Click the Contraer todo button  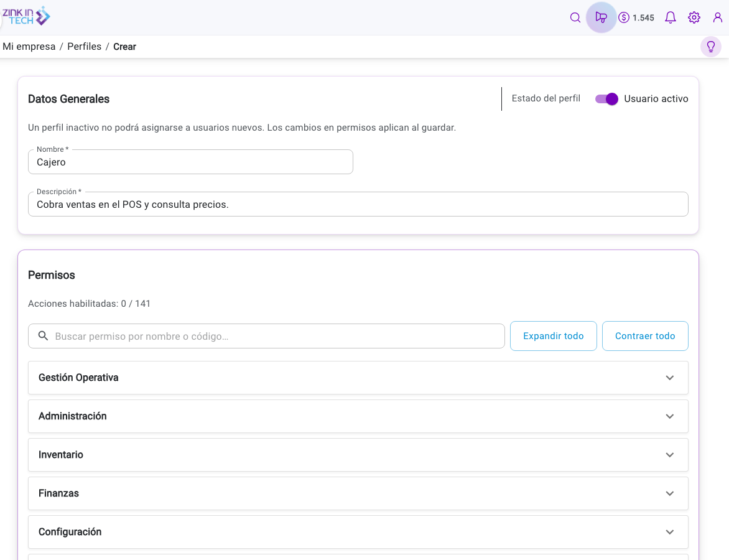tap(645, 336)
